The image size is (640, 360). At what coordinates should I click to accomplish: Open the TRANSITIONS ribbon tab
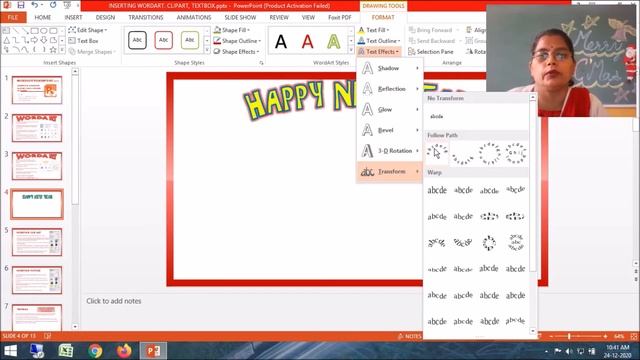pyautogui.click(x=146, y=18)
